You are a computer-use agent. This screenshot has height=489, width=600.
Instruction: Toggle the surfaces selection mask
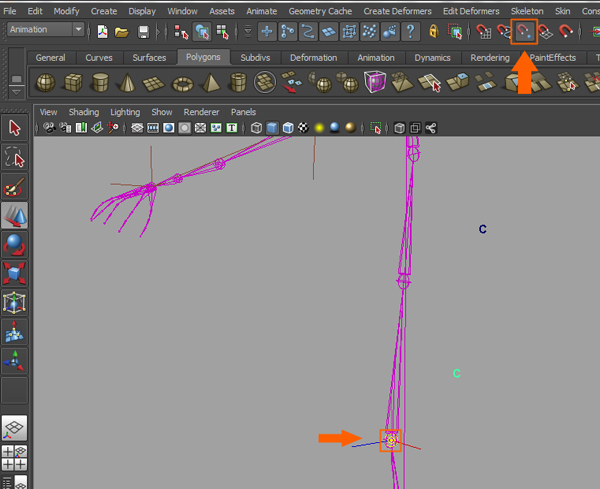tap(329, 31)
